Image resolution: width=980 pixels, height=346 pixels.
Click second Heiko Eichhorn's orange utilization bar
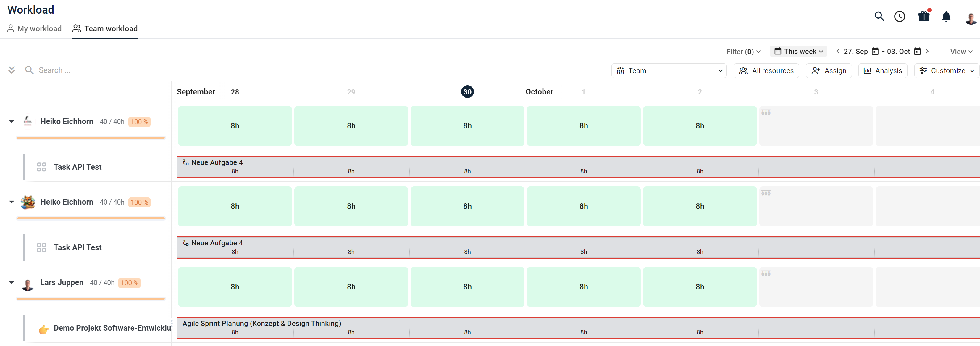click(91, 218)
